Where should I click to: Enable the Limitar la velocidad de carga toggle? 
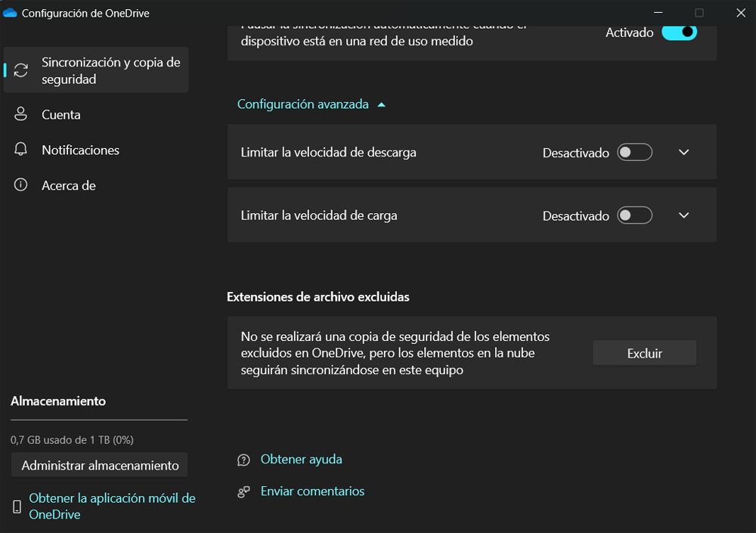point(634,215)
